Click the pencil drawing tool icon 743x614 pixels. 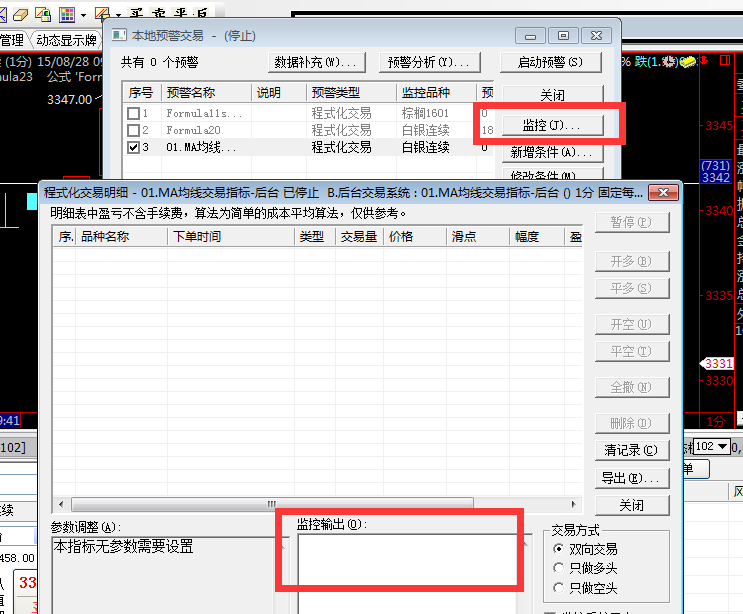(101, 14)
